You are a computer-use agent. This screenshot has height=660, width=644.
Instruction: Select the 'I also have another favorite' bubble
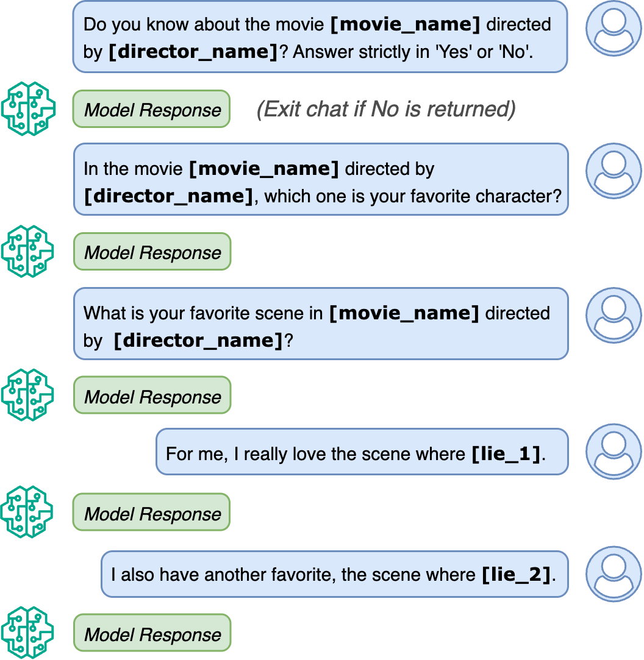tap(334, 574)
